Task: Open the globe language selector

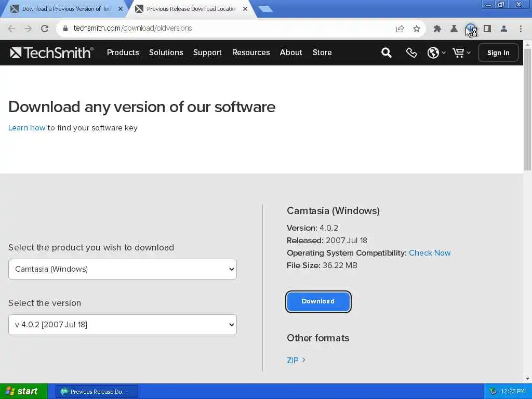Action: click(x=436, y=52)
